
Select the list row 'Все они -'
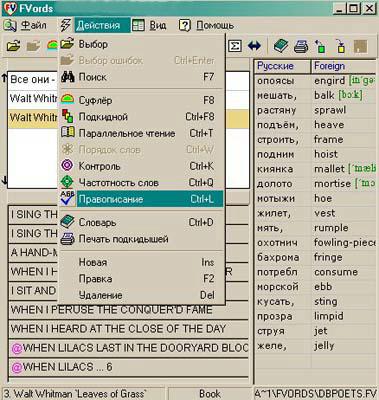tap(33, 80)
